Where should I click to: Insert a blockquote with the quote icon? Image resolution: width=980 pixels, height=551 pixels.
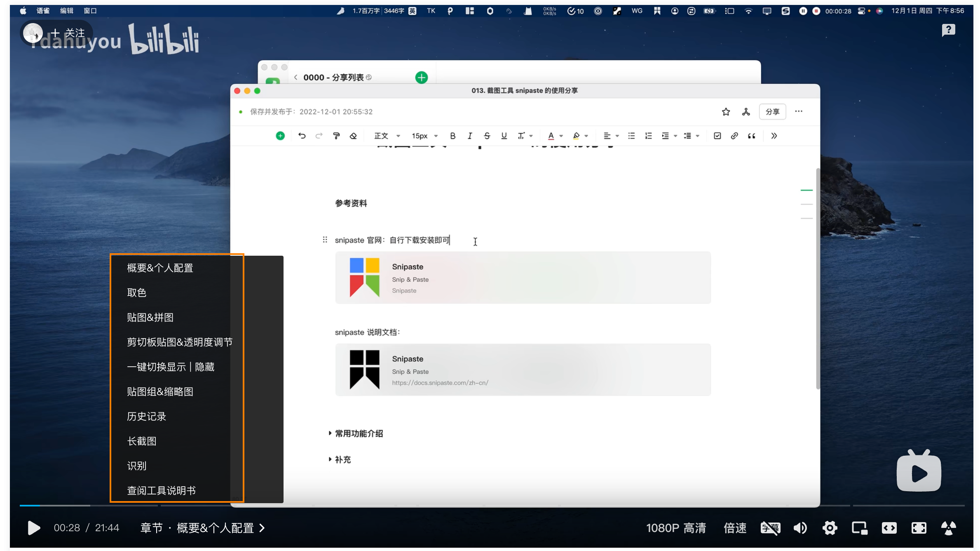tap(751, 136)
